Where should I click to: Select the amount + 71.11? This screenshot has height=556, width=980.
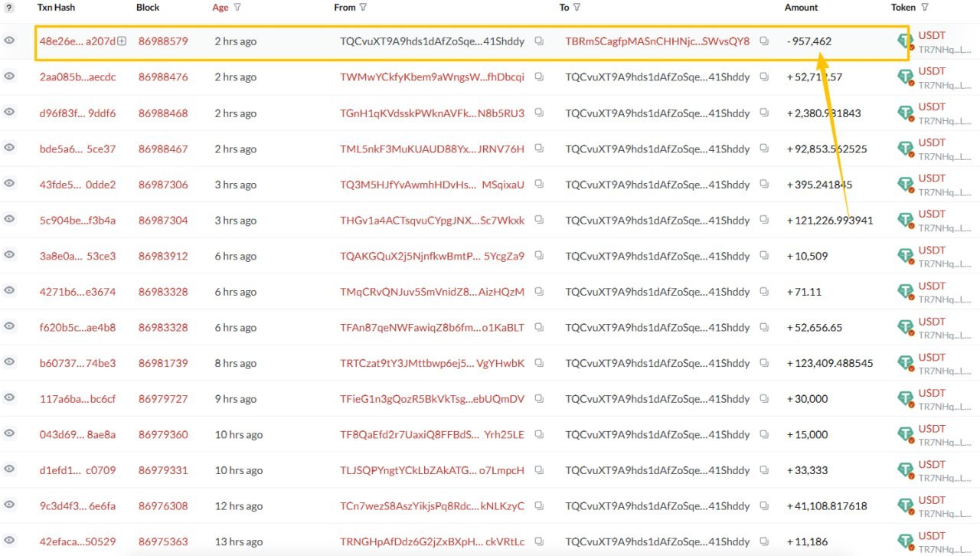click(804, 292)
